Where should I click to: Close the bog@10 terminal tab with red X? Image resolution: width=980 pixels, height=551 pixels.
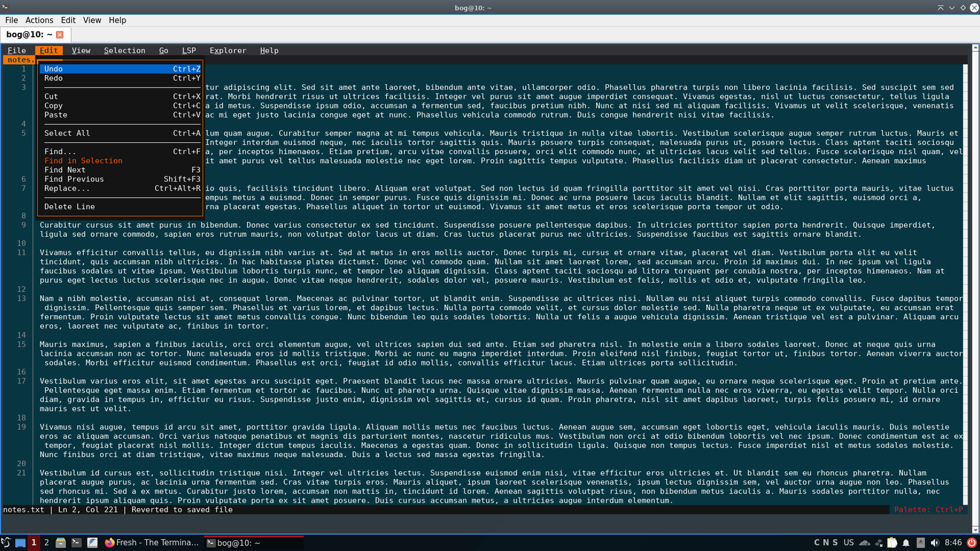60,35
